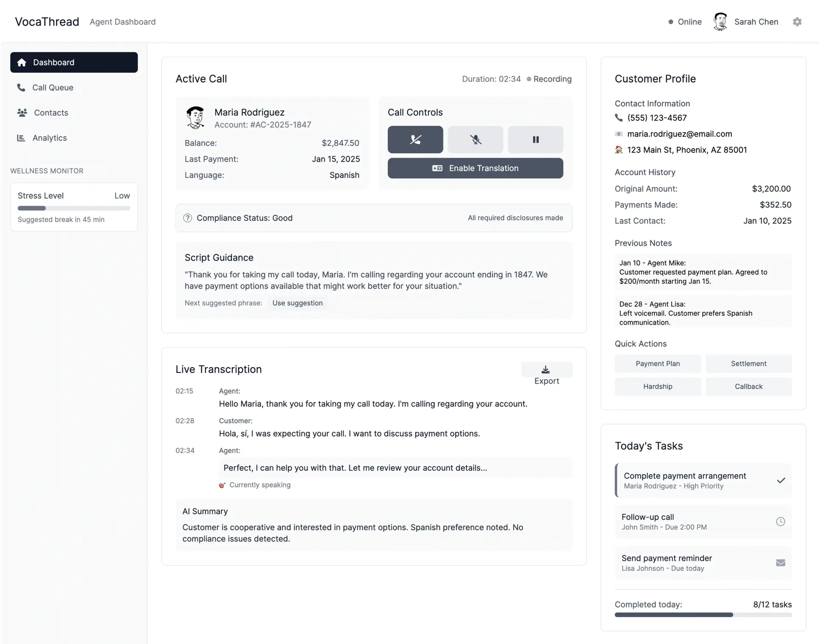The width and height of the screenshot is (819, 644).
Task: Click the Call Queue phone icon
Action: click(x=21, y=87)
